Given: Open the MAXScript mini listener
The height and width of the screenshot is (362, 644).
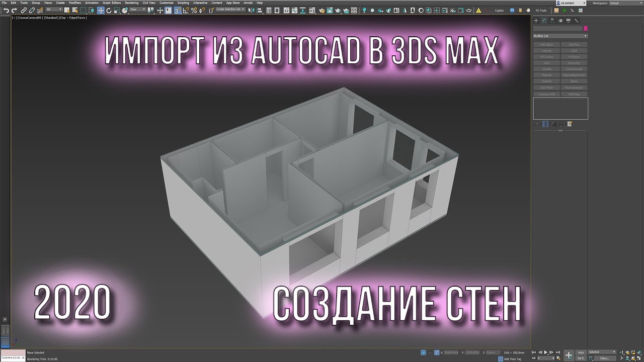Looking at the screenshot, I should [x=13, y=355].
